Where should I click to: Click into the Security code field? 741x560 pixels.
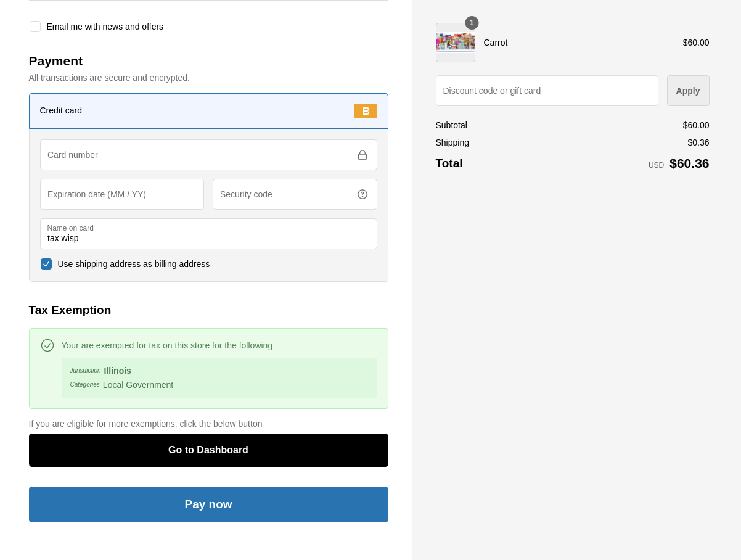[295, 194]
